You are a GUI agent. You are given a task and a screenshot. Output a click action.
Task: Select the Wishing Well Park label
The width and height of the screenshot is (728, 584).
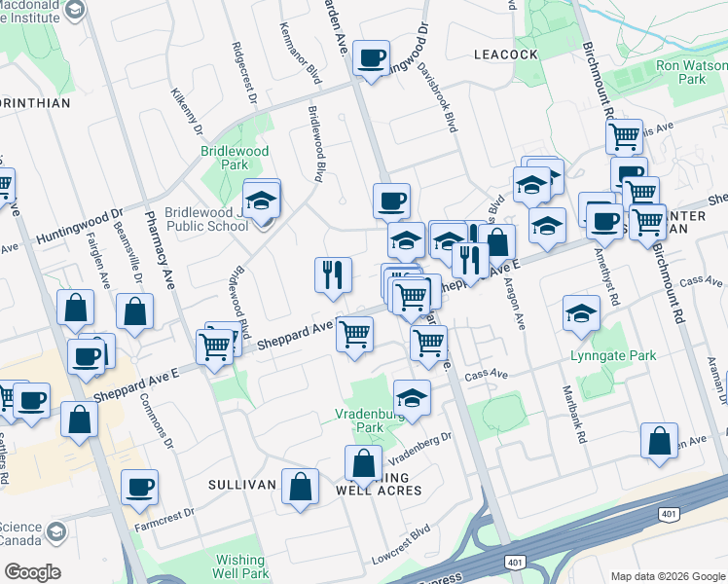[240, 566]
